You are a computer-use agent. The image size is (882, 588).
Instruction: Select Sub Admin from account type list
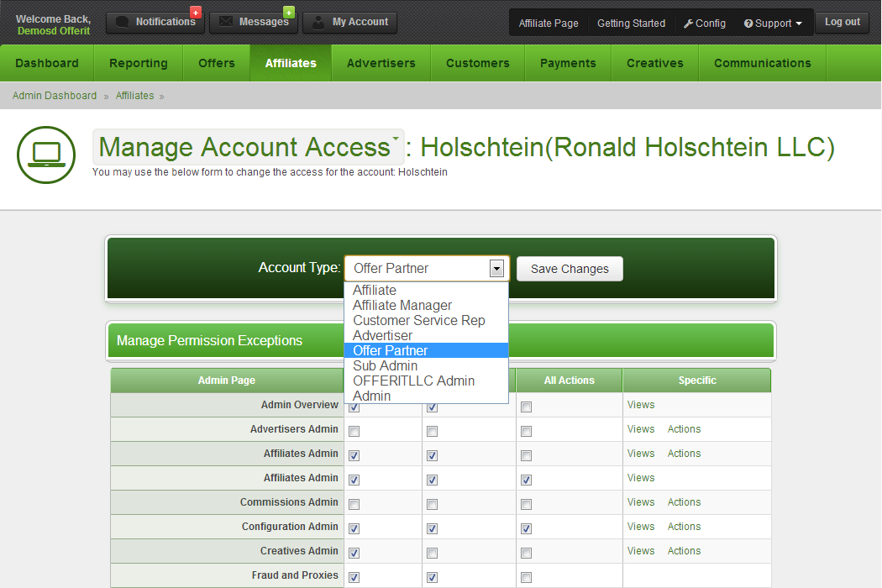click(385, 366)
